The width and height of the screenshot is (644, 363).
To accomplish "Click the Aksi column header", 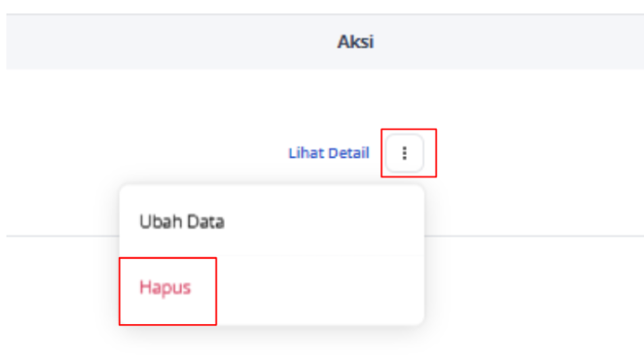I will [355, 42].
